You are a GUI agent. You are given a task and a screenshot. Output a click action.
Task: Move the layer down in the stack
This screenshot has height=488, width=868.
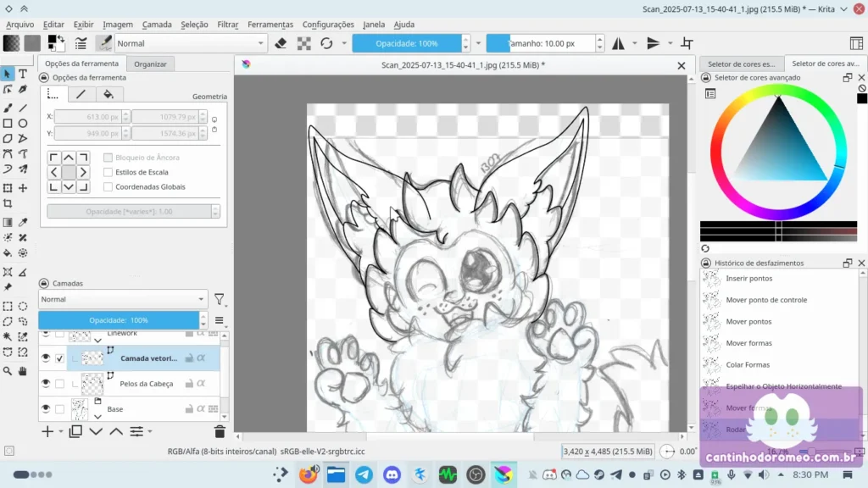96,431
